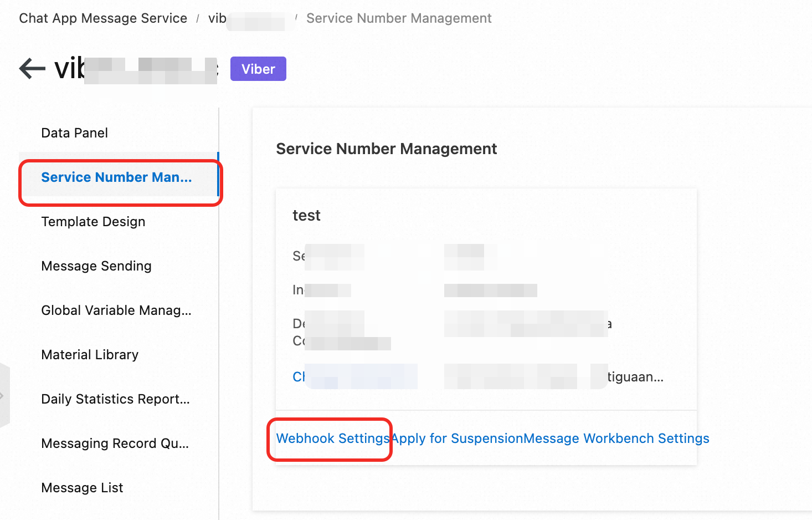Show the Message List section
This screenshot has height=520, width=812.
pos(81,487)
